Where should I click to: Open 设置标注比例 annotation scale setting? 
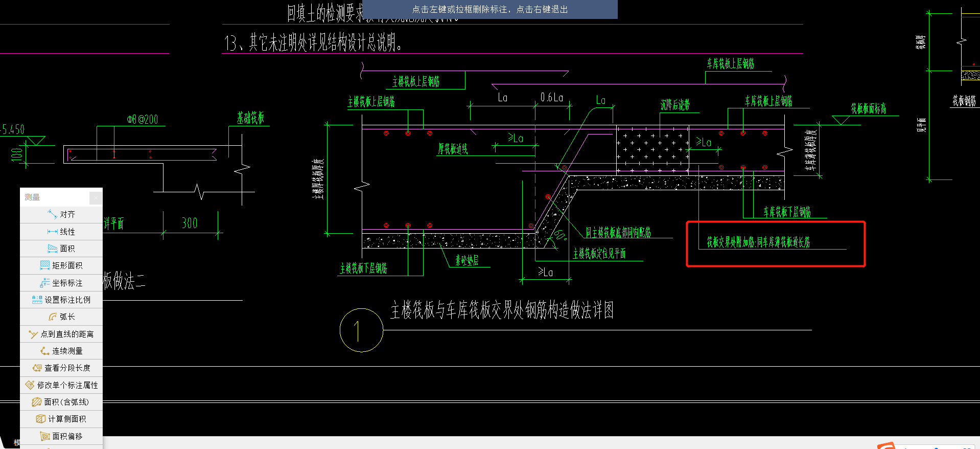61,300
